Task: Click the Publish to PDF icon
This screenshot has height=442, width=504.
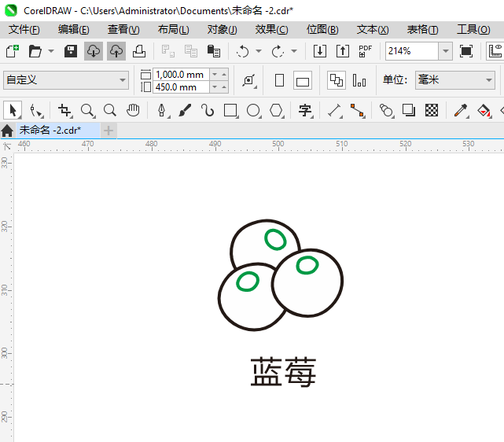Action: (365, 51)
